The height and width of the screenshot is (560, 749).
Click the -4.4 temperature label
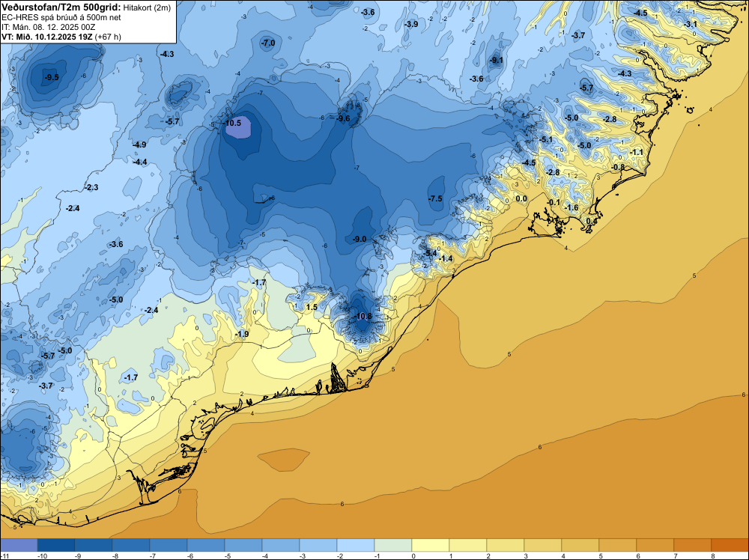click(140, 162)
